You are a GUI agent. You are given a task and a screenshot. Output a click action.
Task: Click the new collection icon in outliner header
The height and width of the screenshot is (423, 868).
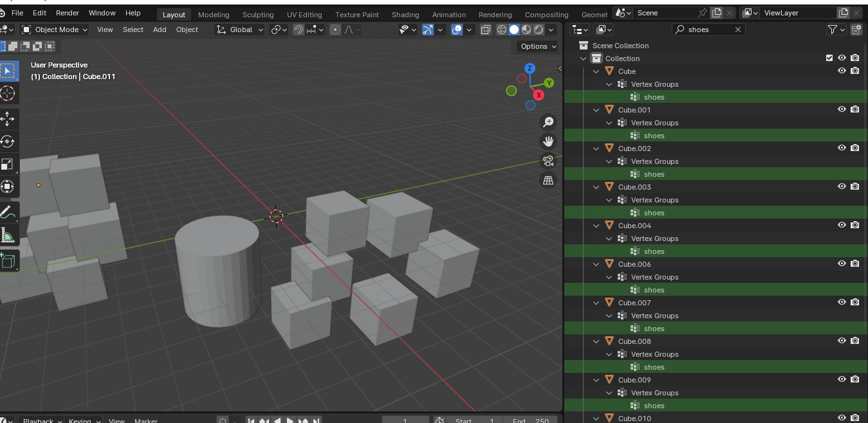pos(856,30)
